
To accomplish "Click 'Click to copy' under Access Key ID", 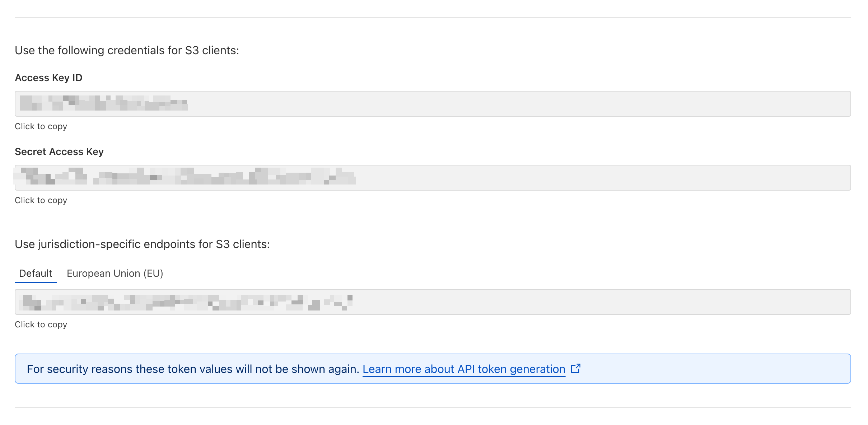I will pyautogui.click(x=42, y=126).
